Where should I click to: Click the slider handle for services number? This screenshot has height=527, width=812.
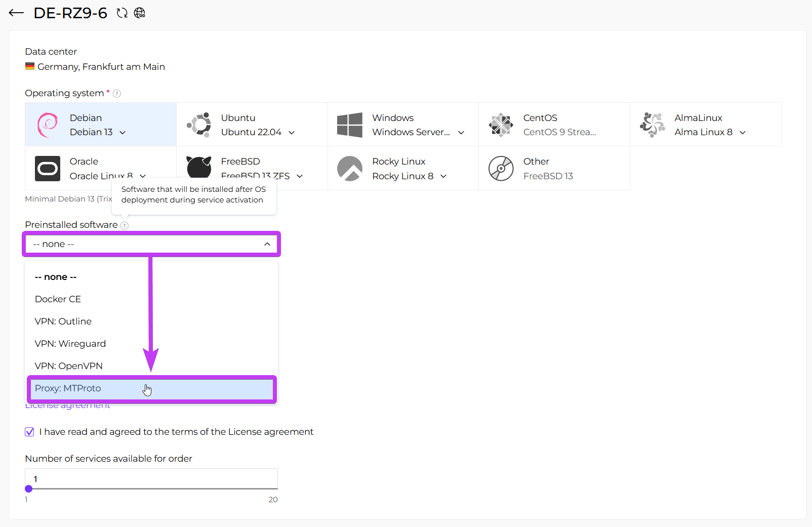click(x=29, y=489)
